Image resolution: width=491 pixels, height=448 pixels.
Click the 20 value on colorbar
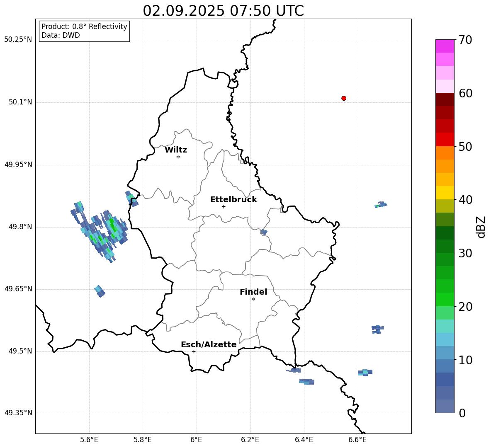coord(465,307)
